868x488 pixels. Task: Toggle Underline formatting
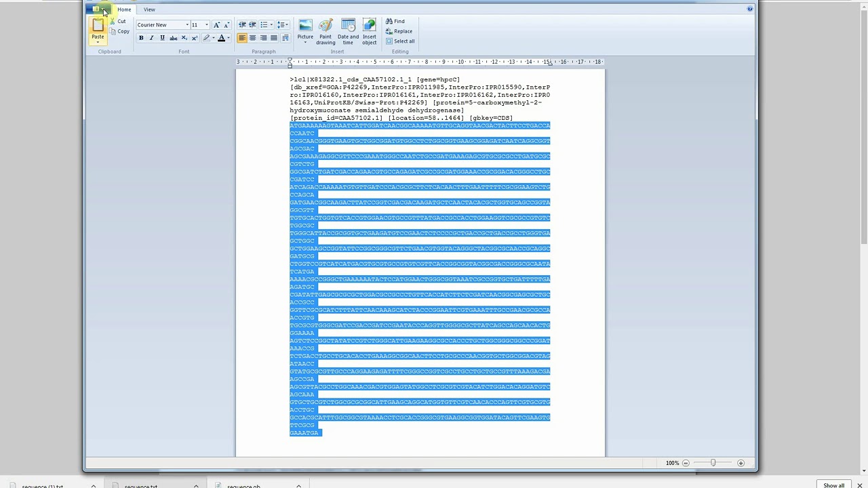tap(162, 38)
